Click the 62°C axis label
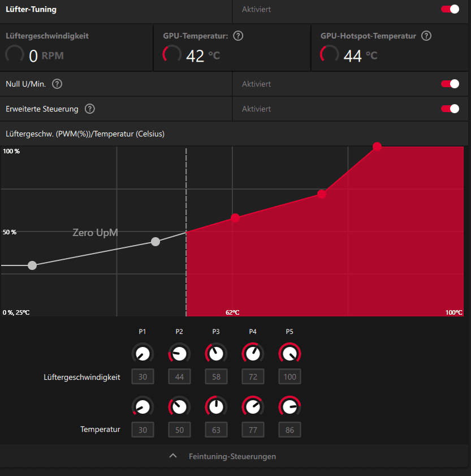471x476 pixels. click(232, 312)
